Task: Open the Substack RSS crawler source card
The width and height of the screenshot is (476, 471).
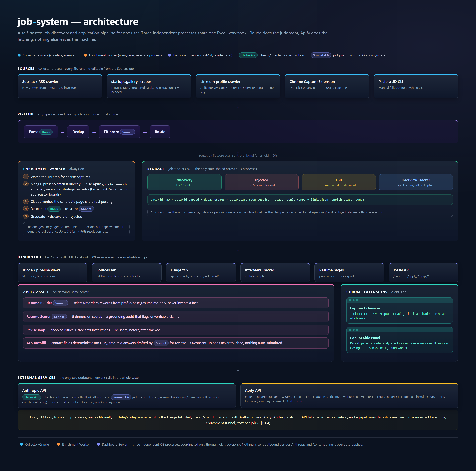Action: pos(60,86)
